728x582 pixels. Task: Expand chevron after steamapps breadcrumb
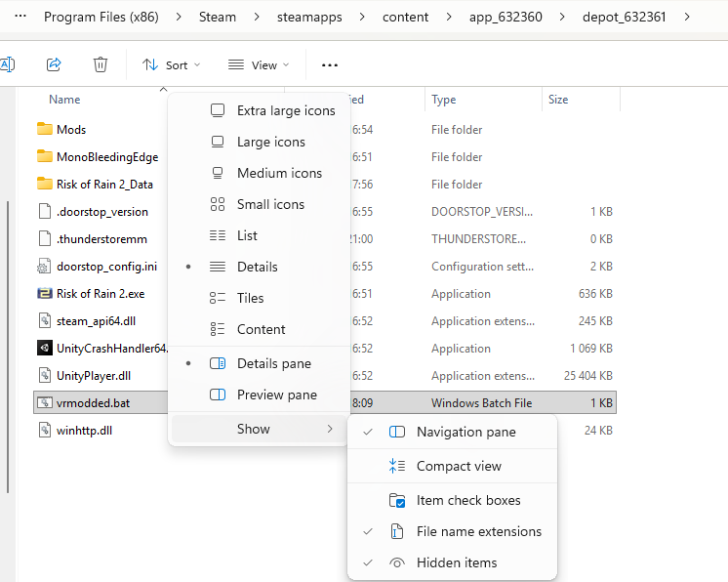(x=362, y=17)
